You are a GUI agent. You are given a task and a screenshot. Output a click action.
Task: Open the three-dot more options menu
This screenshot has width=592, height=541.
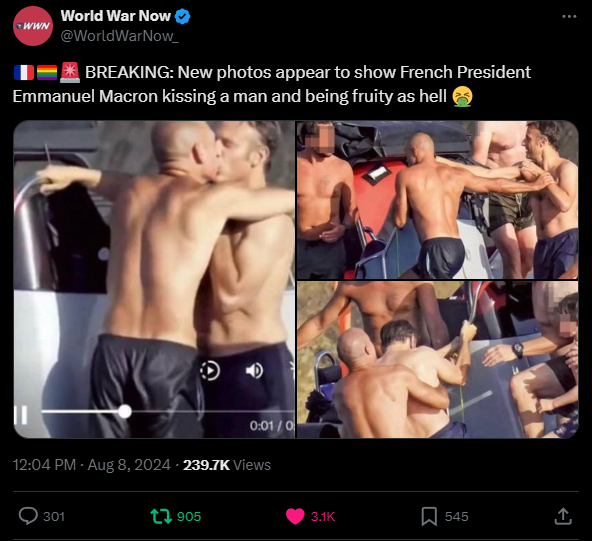click(569, 16)
